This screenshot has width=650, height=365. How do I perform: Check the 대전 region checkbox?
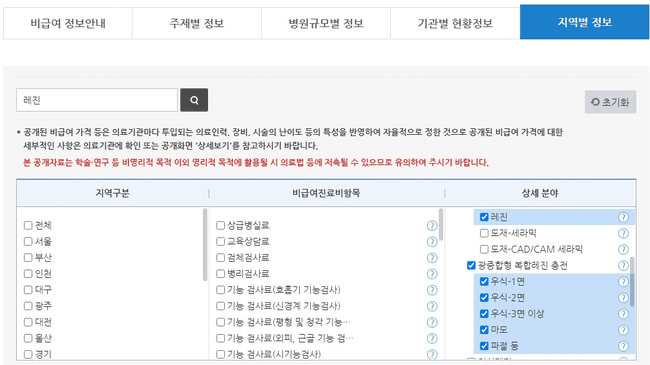click(28, 322)
